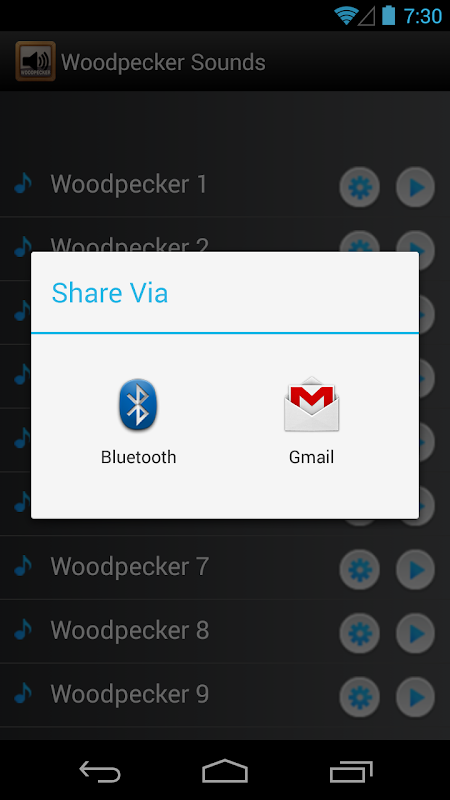Open settings gear for Woodpecker 8
The width and height of the screenshot is (450, 800).
(360, 633)
